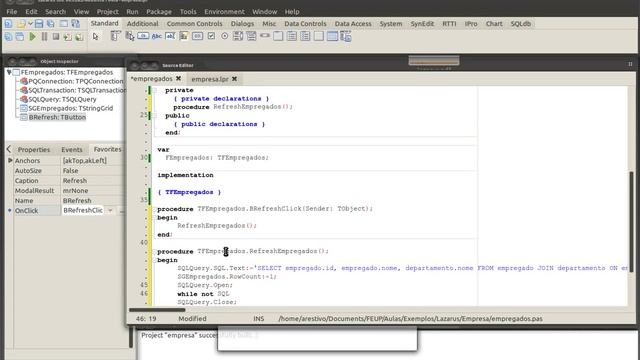This screenshot has height=360, width=640.
Task: Select the TLabel component icon
Action: (x=157, y=36)
